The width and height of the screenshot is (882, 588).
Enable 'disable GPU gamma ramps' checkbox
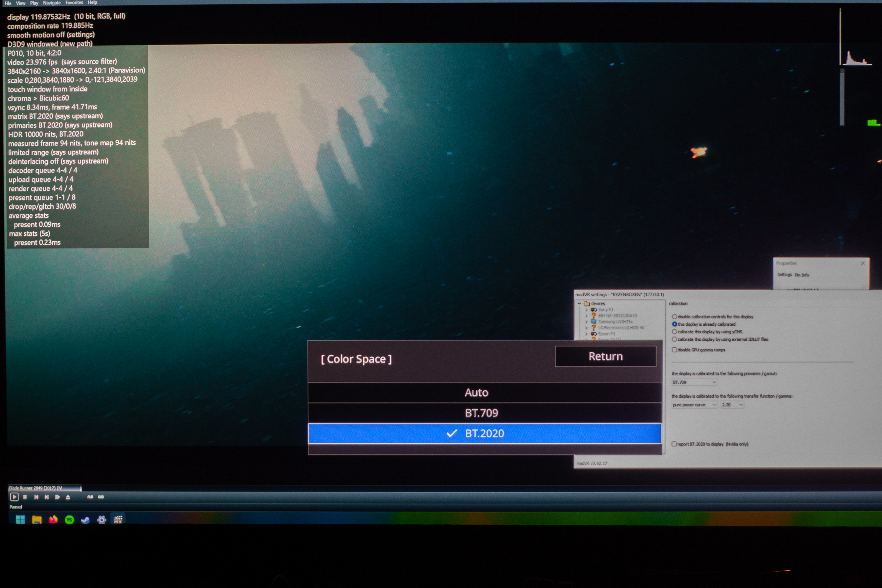point(674,349)
